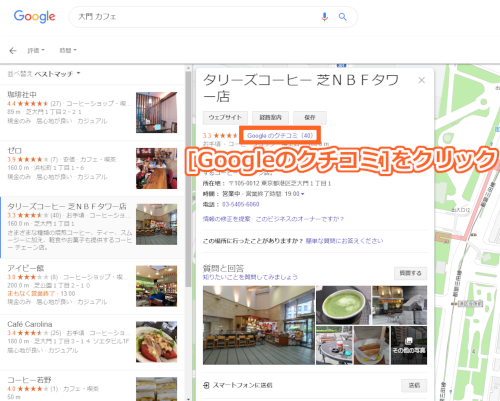Click the タリーズコーヒー list thumbnail
This screenshot has height=401, width=500.
tap(156, 224)
